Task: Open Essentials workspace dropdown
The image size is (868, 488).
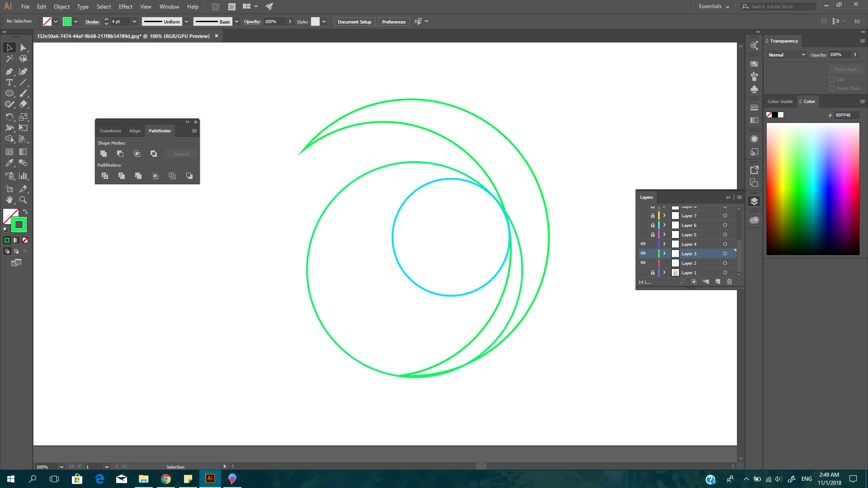Action: pos(714,6)
